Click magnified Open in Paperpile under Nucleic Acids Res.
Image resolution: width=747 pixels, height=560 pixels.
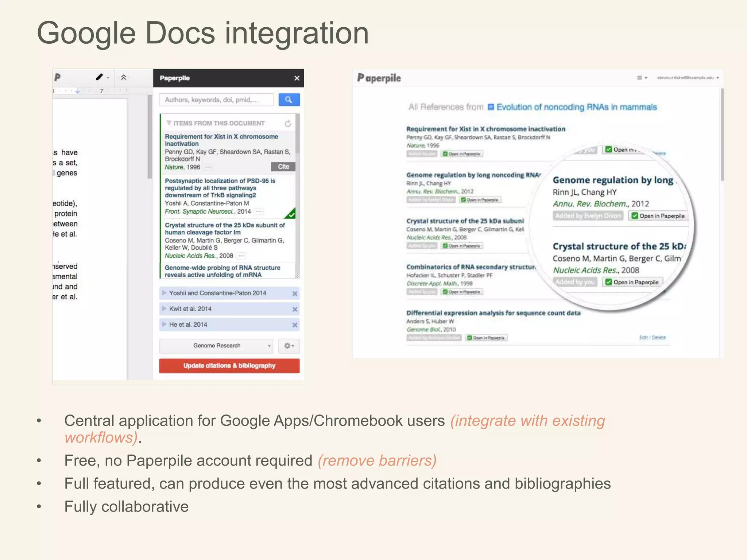click(x=632, y=282)
